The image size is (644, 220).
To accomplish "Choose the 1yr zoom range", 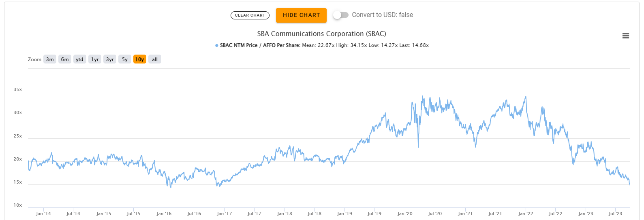I will tap(95, 59).
